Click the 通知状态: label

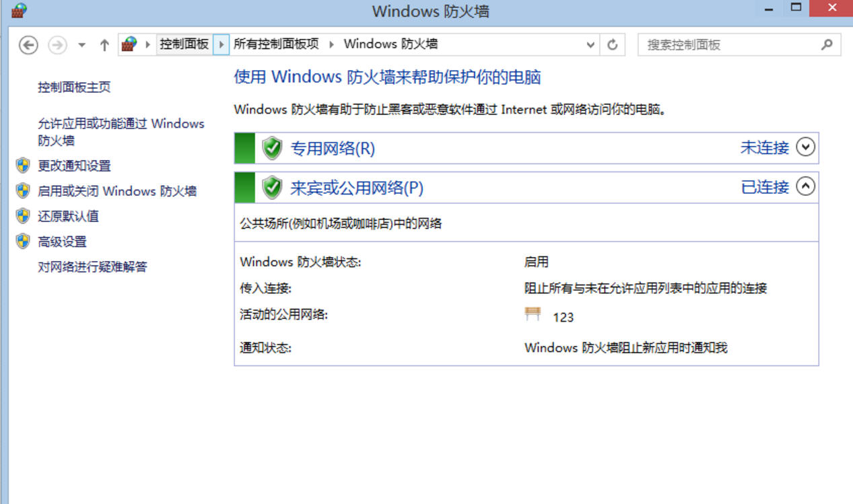point(265,348)
